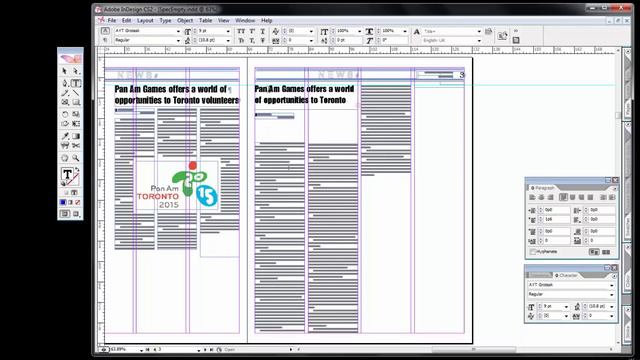Open the File menu

[x=112, y=20]
